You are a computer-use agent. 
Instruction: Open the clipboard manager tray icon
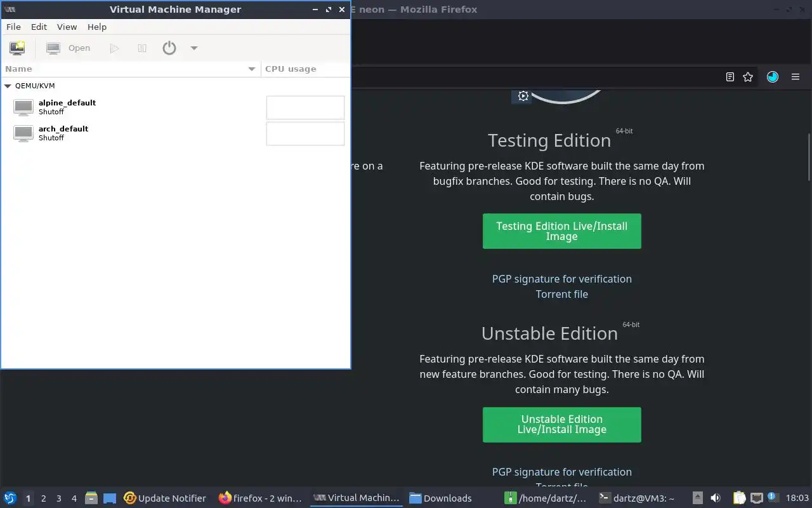(x=739, y=498)
